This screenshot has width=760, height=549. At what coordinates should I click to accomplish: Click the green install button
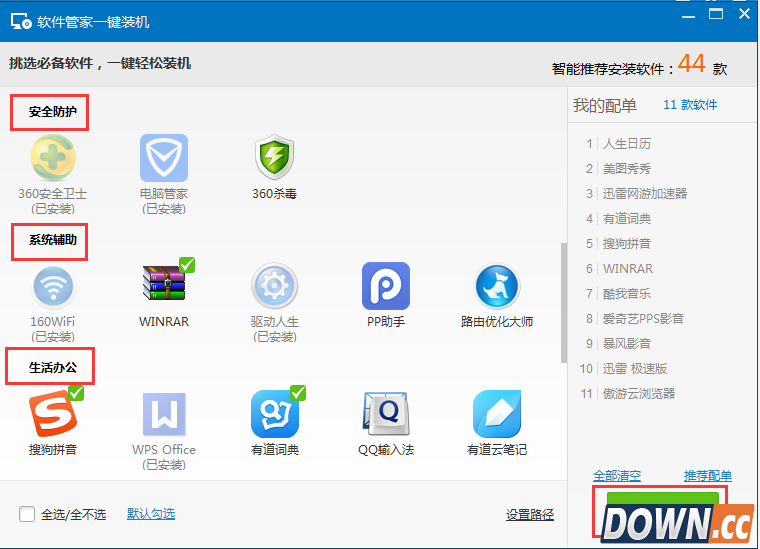point(662,501)
